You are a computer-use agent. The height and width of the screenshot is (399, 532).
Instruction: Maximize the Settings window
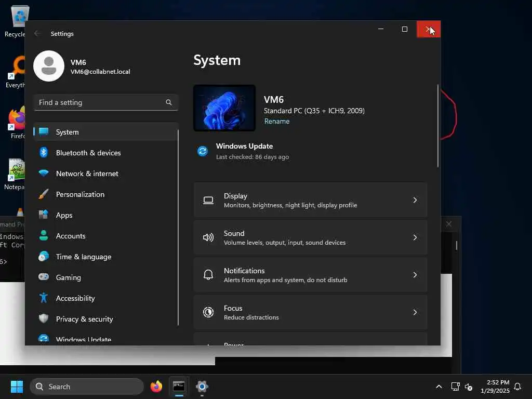tap(404, 29)
